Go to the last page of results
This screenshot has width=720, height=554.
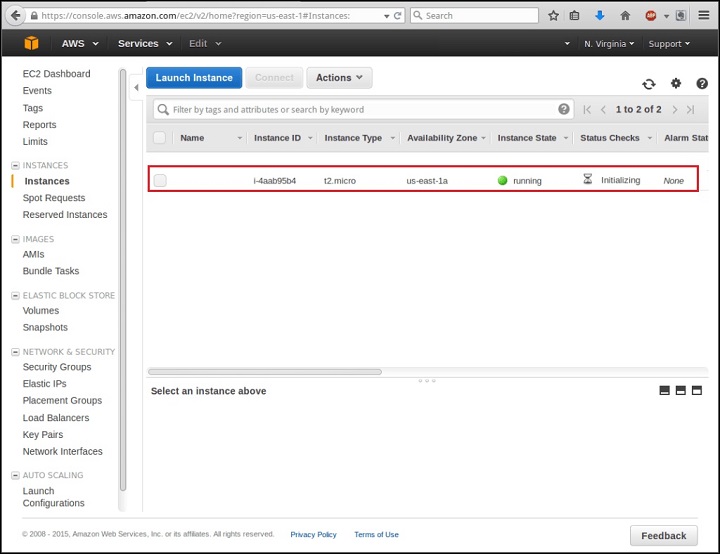(691, 109)
